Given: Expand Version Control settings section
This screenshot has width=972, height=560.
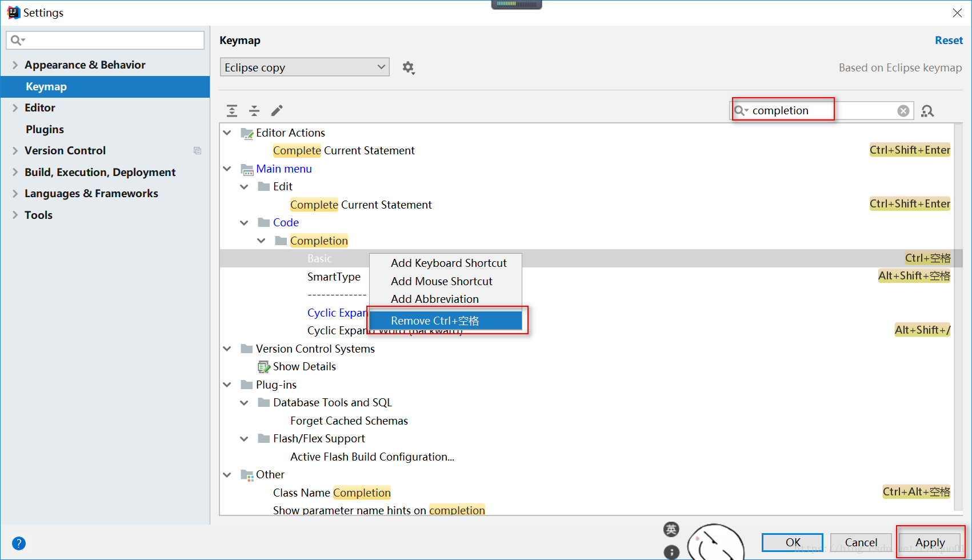Looking at the screenshot, I should [x=15, y=151].
